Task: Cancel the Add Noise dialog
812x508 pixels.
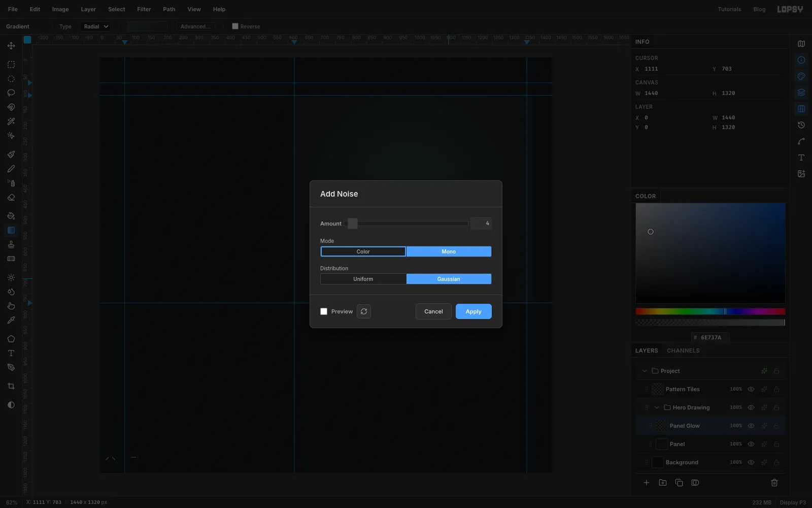Action: click(433, 311)
